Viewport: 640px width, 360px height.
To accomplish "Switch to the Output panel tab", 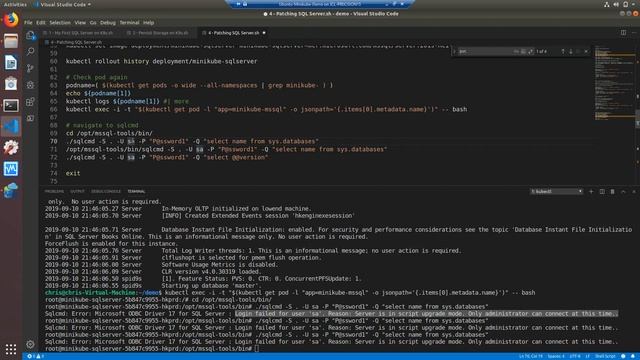I will [77, 191].
